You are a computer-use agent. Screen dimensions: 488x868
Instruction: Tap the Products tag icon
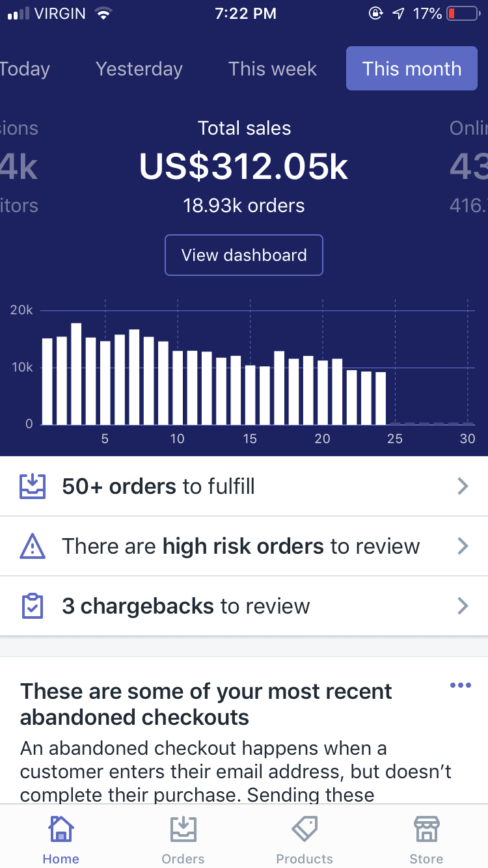[x=305, y=830]
